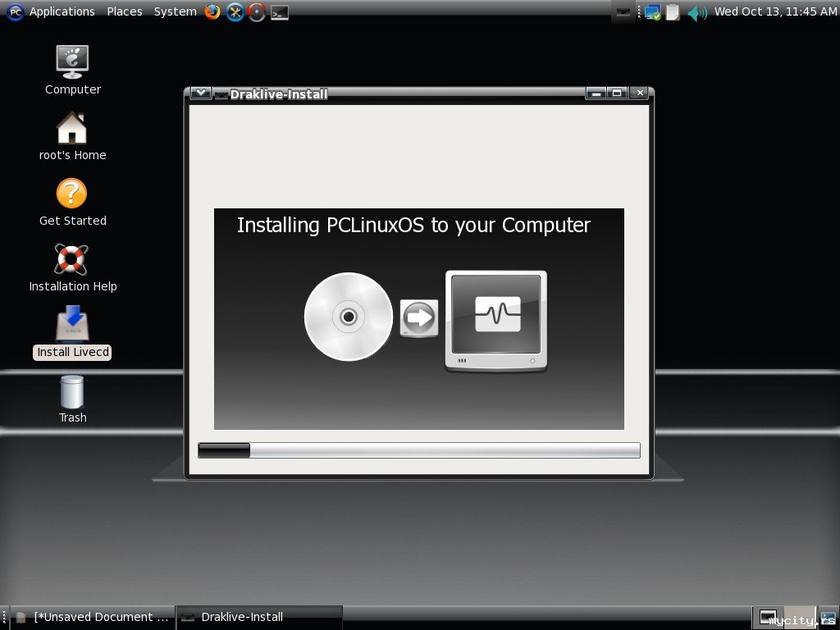Open the Get Started help icon

click(x=71, y=194)
